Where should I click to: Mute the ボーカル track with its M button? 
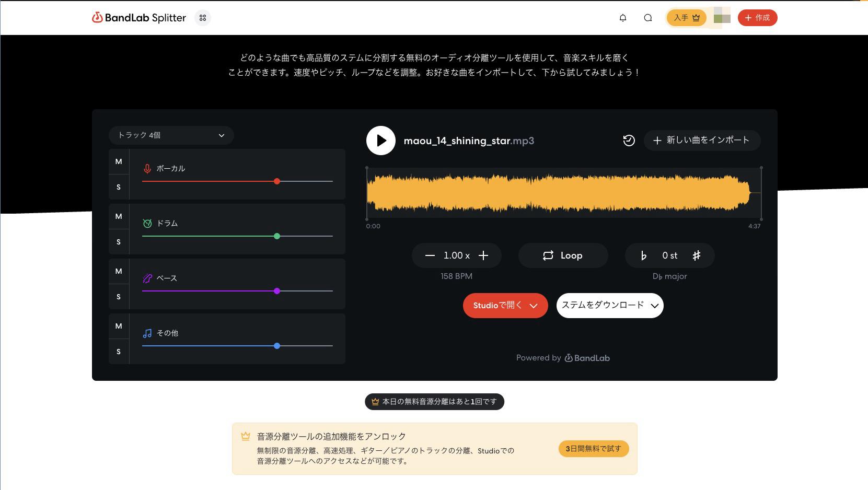[118, 161]
